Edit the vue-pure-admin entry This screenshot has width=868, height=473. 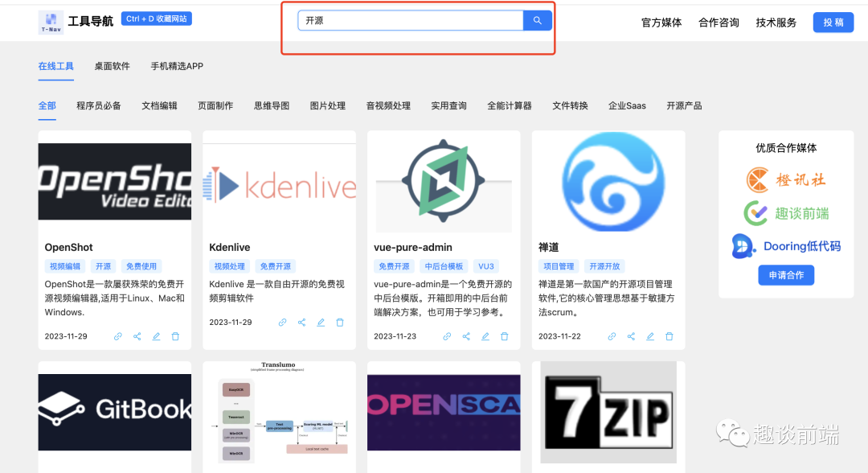[485, 336]
